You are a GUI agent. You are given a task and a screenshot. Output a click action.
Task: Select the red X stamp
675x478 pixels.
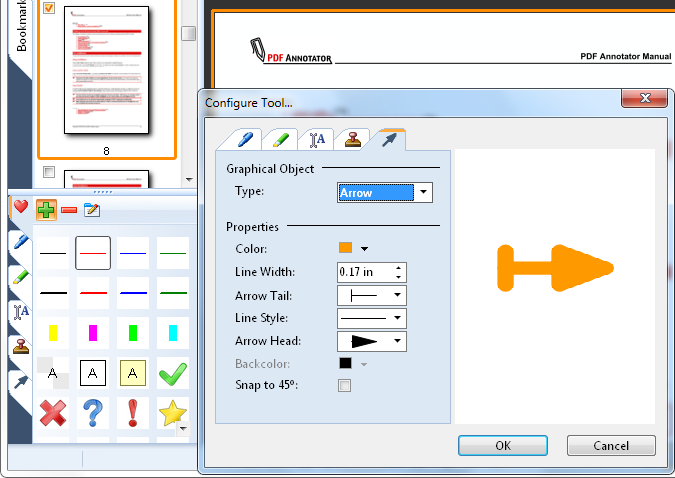point(53,411)
